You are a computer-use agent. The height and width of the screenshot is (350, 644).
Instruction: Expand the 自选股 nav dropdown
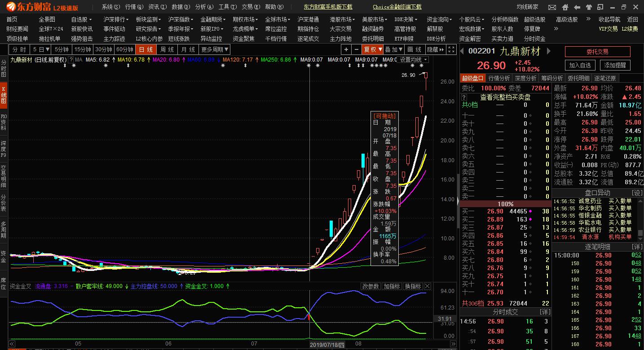pyautogui.click(x=81, y=19)
